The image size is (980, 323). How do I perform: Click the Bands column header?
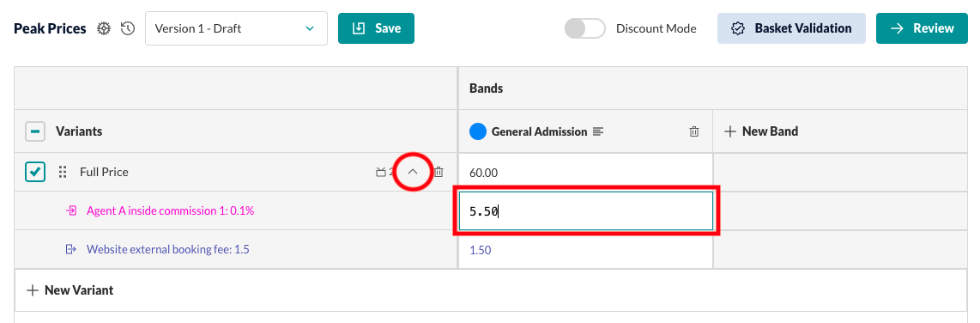coord(487,88)
